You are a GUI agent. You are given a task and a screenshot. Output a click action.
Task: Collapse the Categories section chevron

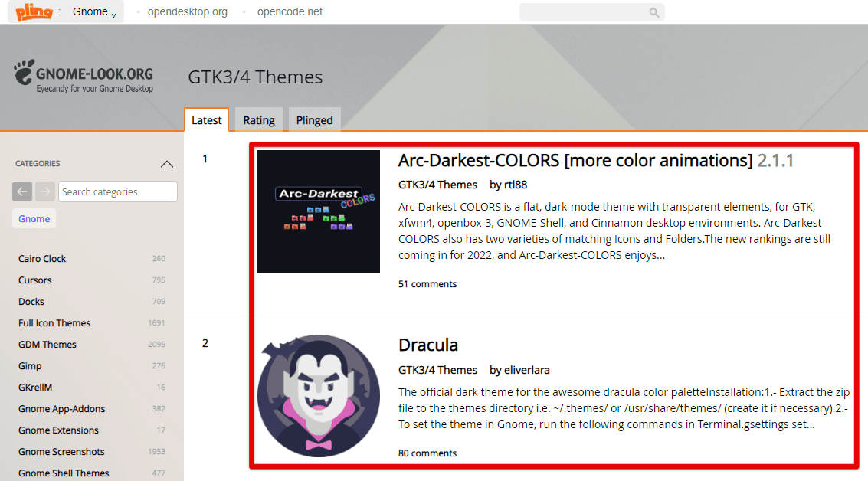pyautogui.click(x=166, y=164)
